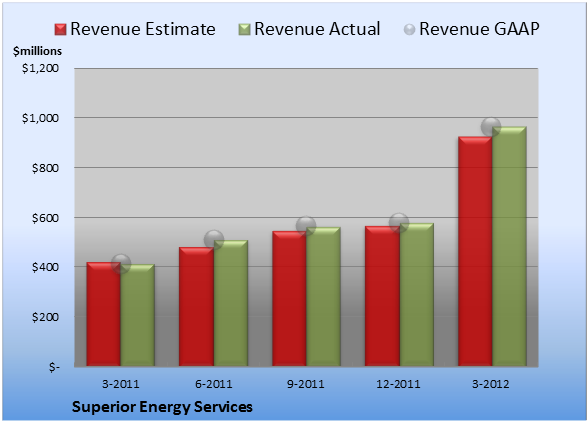Select the red estimate bar for 6-2011
This screenshot has width=588, height=422.
click(196, 307)
